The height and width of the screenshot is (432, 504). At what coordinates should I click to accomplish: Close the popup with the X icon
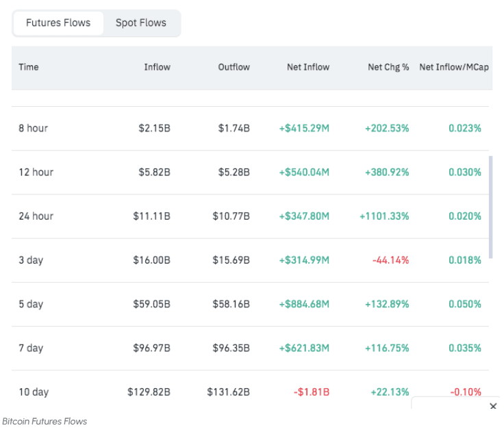(493, 407)
